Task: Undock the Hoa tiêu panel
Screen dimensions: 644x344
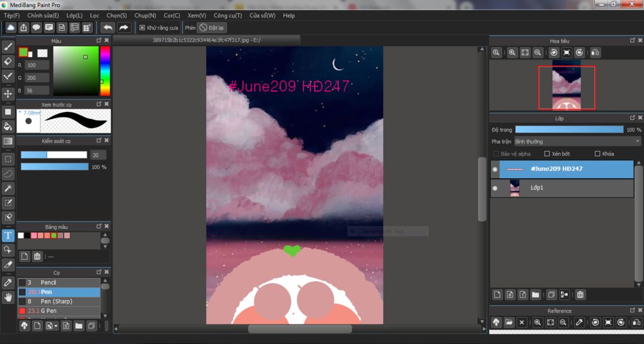Action: [633, 40]
